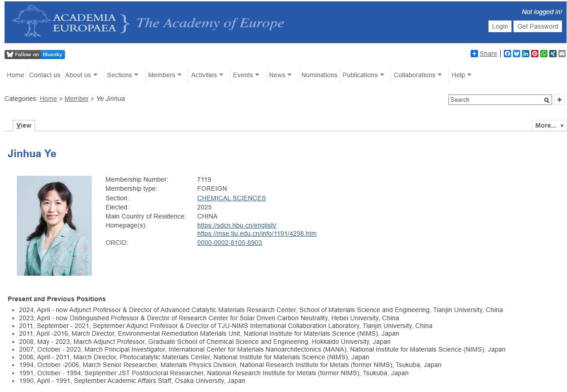Pin this page via Pinterest icon
567x392 pixels.
pos(535,54)
